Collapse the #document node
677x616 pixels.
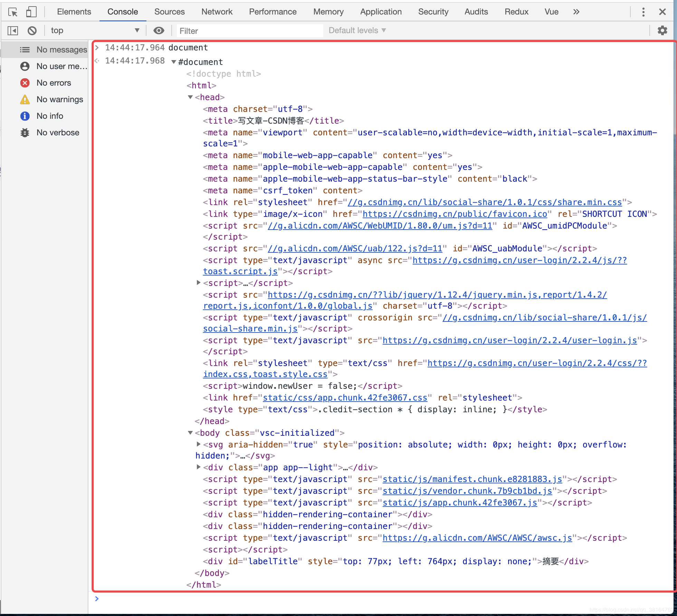click(x=174, y=62)
